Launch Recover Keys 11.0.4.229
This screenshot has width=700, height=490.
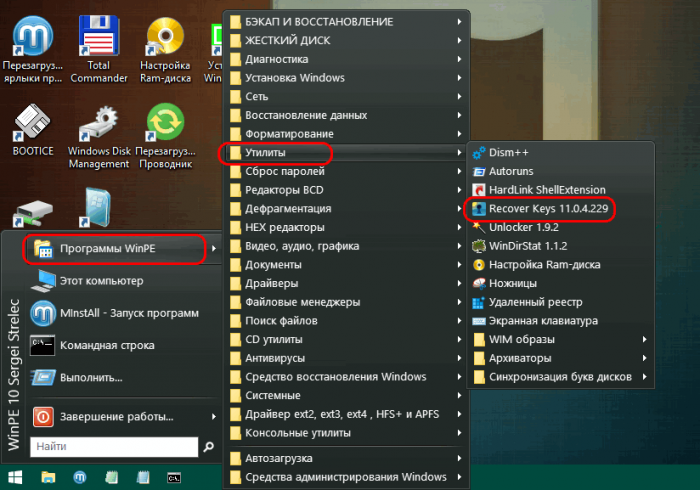tap(560, 209)
